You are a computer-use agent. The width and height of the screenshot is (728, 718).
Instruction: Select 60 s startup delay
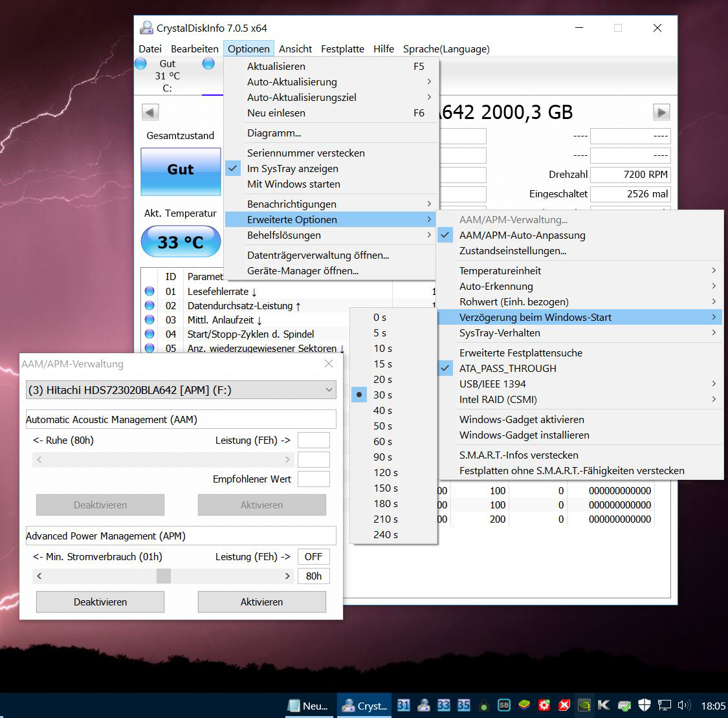coord(393,441)
